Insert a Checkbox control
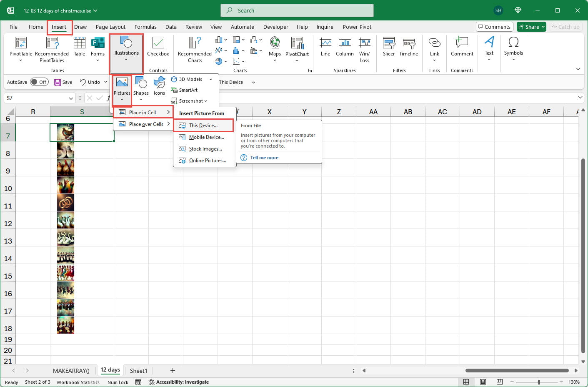Screen dimensions: 588x387 pos(158,47)
